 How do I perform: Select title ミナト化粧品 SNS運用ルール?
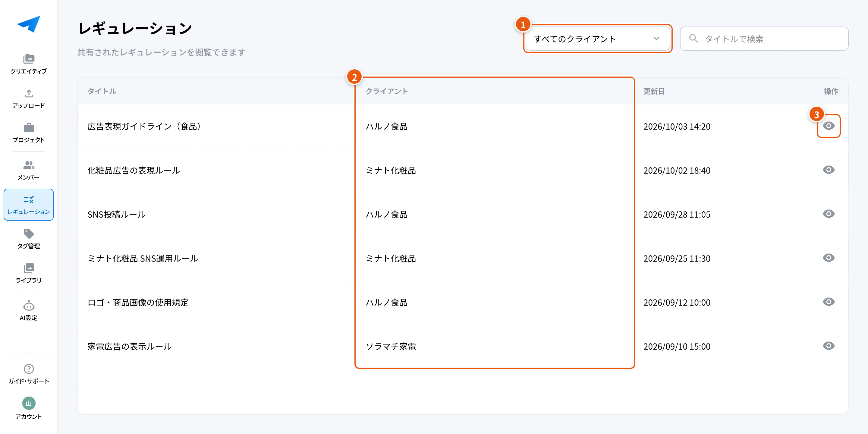click(x=143, y=259)
